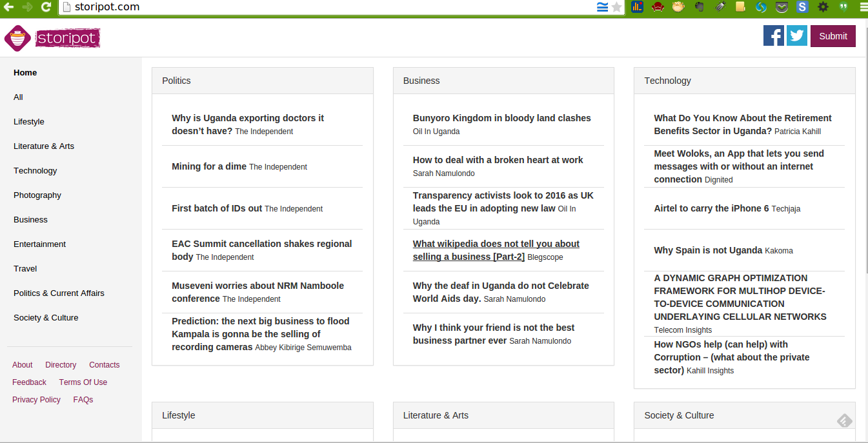Screen dimensions: 868x443
Task: Submit a story with Submit button
Action: [x=833, y=36]
